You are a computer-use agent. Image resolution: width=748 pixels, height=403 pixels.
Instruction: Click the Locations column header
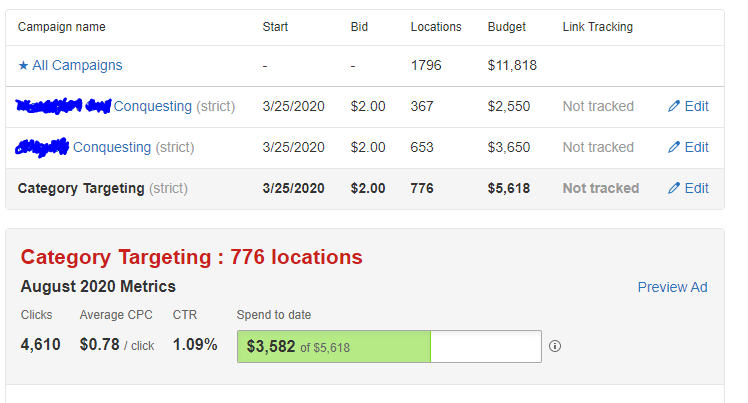(x=436, y=27)
